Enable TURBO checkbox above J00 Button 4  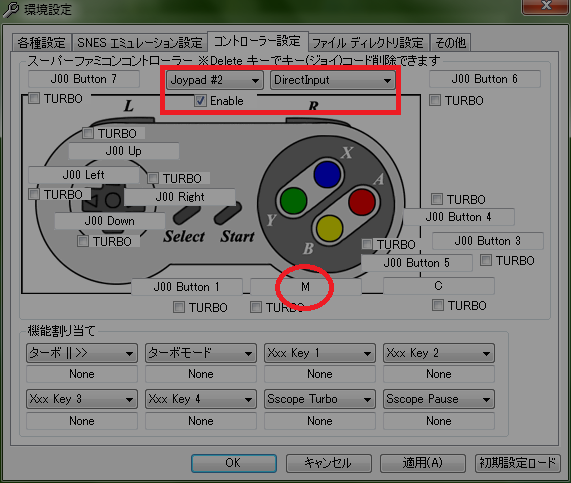[437, 199]
